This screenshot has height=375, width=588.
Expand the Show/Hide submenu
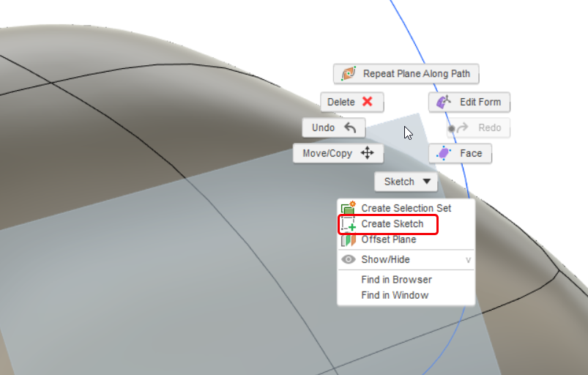[406, 259]
